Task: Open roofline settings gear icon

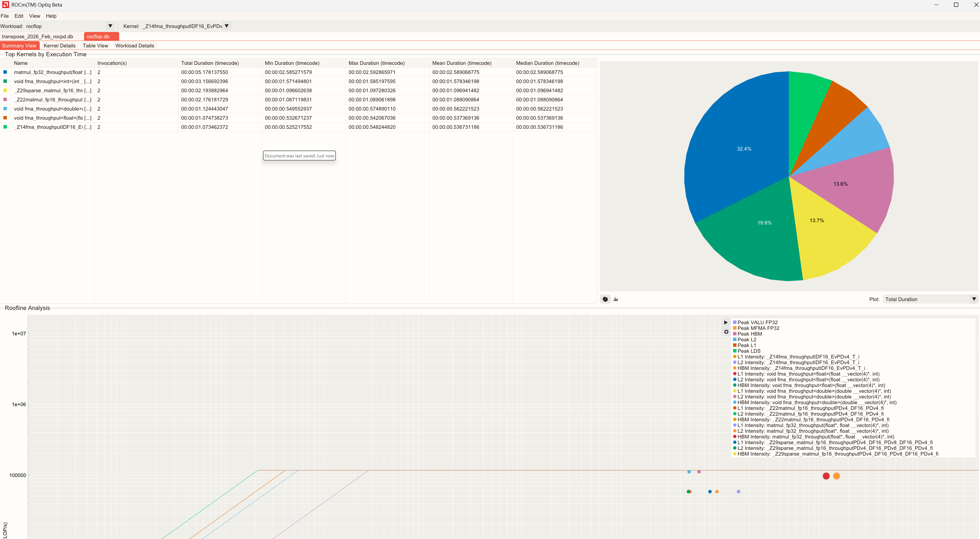Action: [x=726, y=332]
